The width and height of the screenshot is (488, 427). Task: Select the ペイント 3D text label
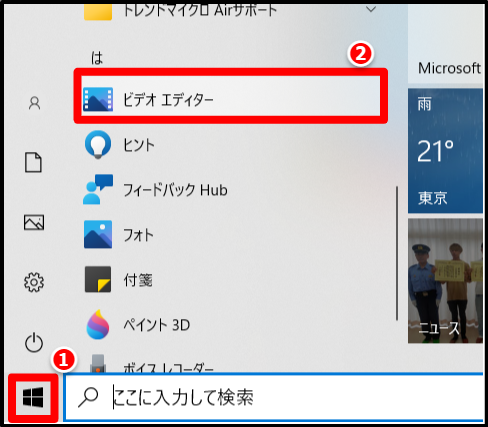[157, 325]
